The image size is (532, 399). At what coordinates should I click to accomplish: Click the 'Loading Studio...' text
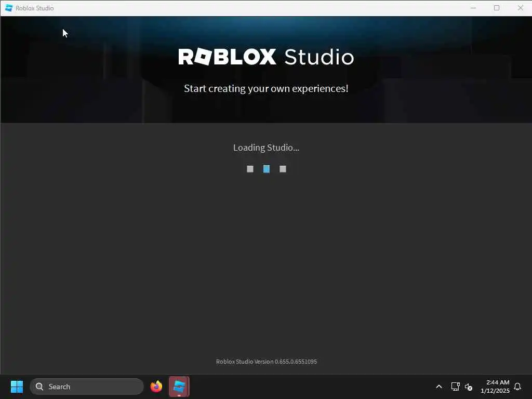[x=267, y=148]
